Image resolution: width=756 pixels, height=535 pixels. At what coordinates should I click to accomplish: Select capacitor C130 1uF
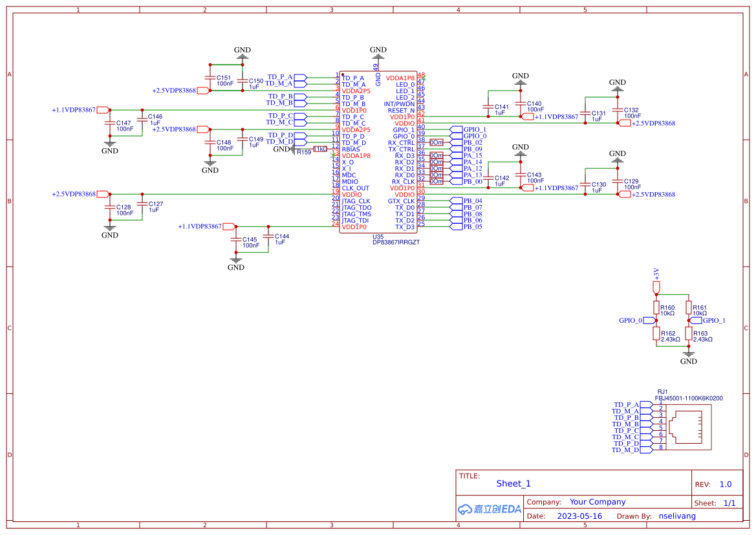tap(585, 184)
